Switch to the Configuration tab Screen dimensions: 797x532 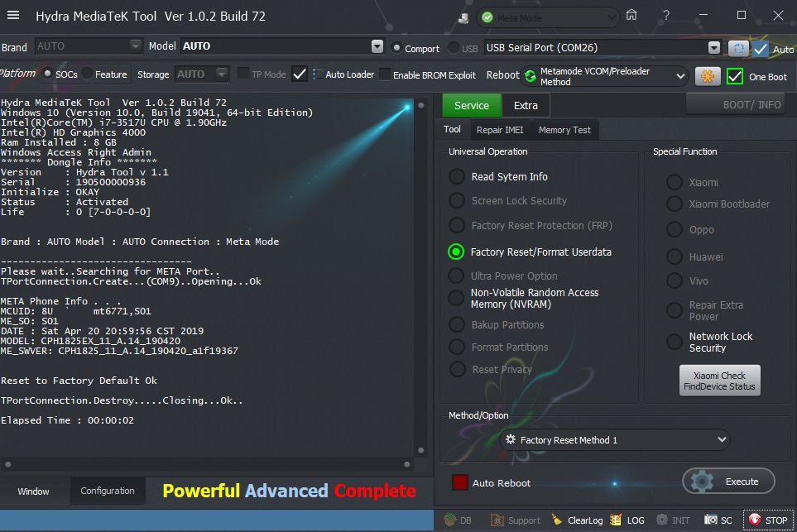108,491
